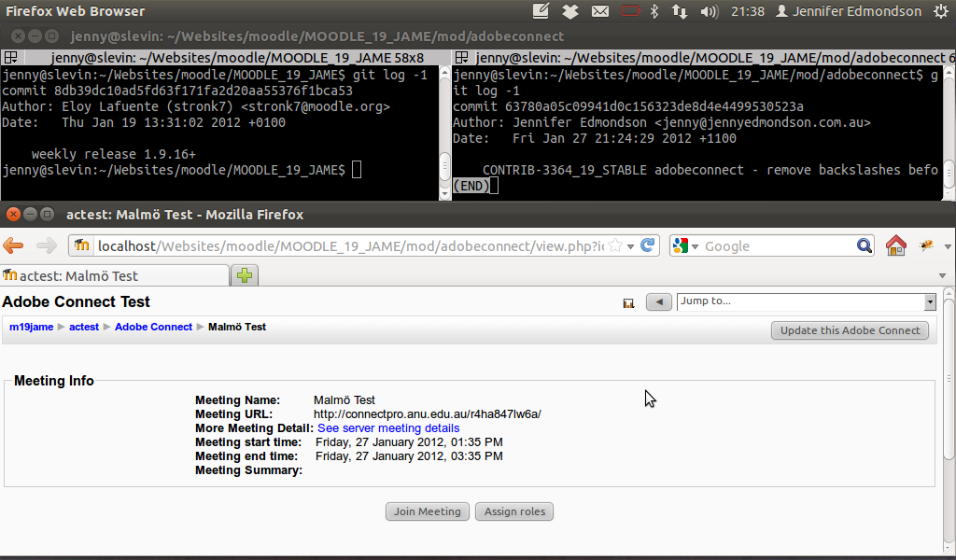Screen dimensions: 956x560
Task: Click the browser page vertical scrollbar
Action: pos(949,378)
